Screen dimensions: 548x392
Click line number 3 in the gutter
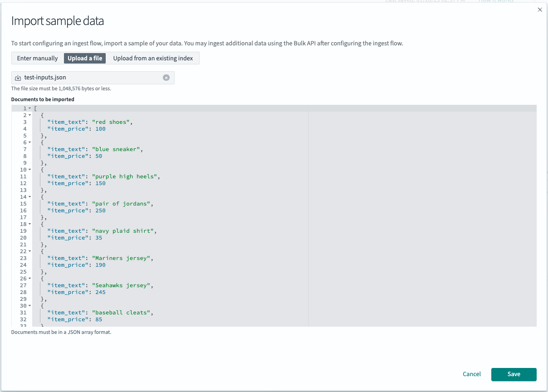(x=25, y=122)
